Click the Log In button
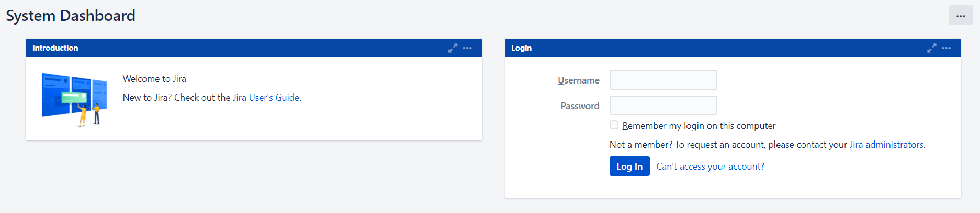The height and width of the screenshot is (213, 980). [629, 166]
